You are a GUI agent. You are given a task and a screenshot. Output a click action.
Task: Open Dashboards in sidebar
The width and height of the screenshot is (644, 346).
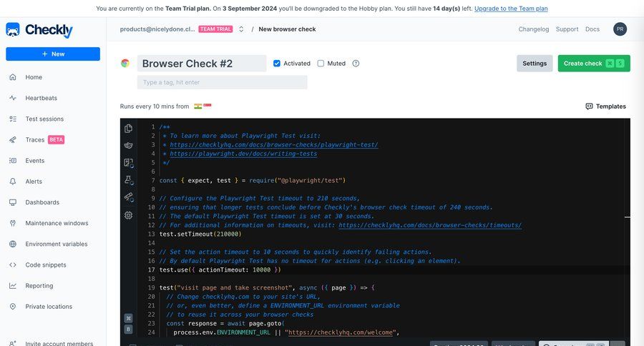(x=42, y=202)
